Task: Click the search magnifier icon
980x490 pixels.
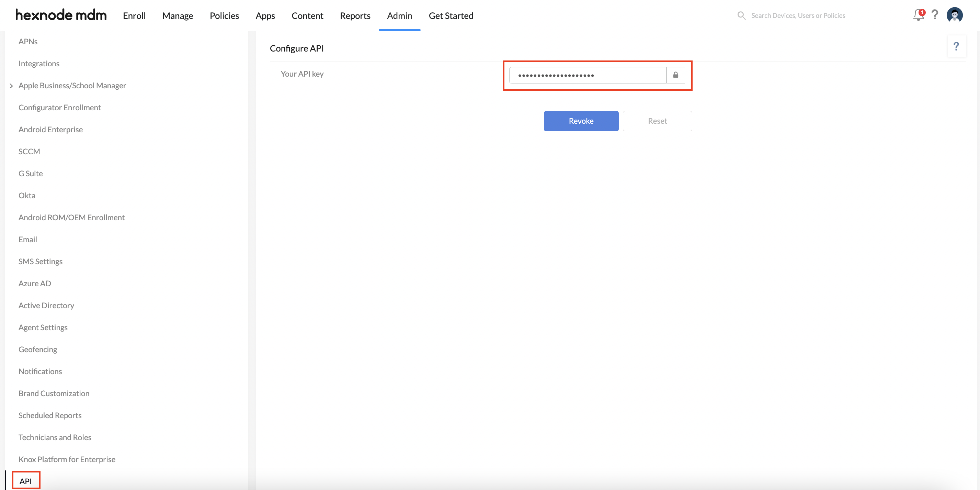Action: pyautogui.click(x=741, y=15)
